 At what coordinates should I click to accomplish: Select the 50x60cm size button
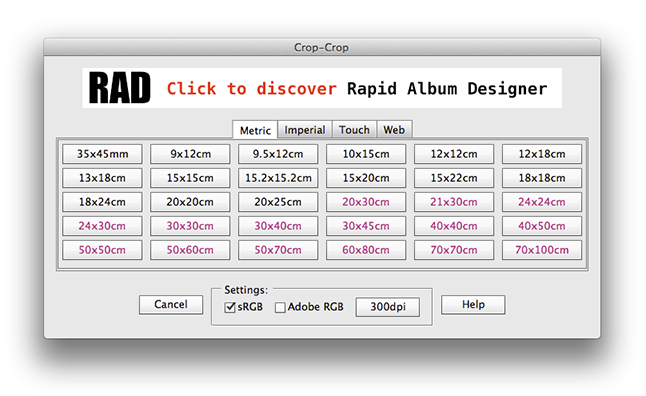coord(190,250)
